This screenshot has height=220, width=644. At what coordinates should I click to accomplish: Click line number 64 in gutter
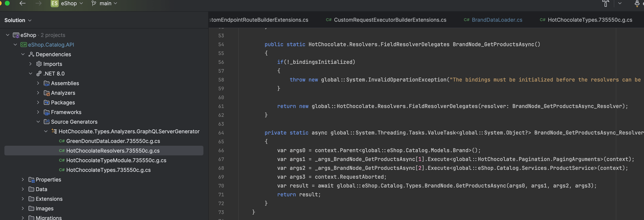(221, 133)
